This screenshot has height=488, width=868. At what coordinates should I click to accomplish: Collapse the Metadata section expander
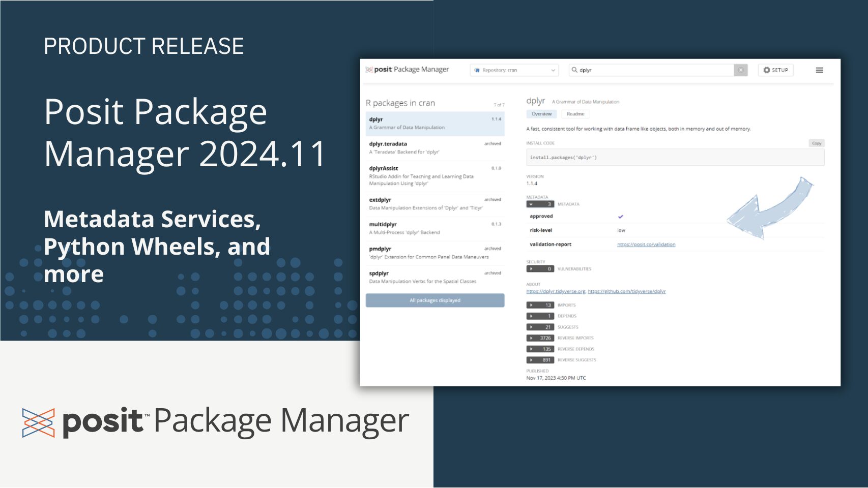540,204
